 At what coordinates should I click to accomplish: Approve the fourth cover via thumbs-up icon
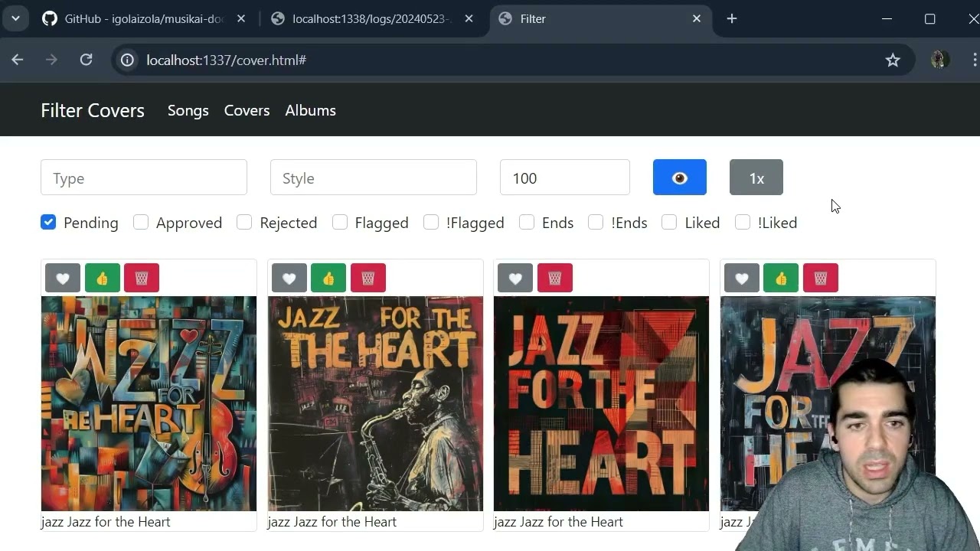point(781,278)
